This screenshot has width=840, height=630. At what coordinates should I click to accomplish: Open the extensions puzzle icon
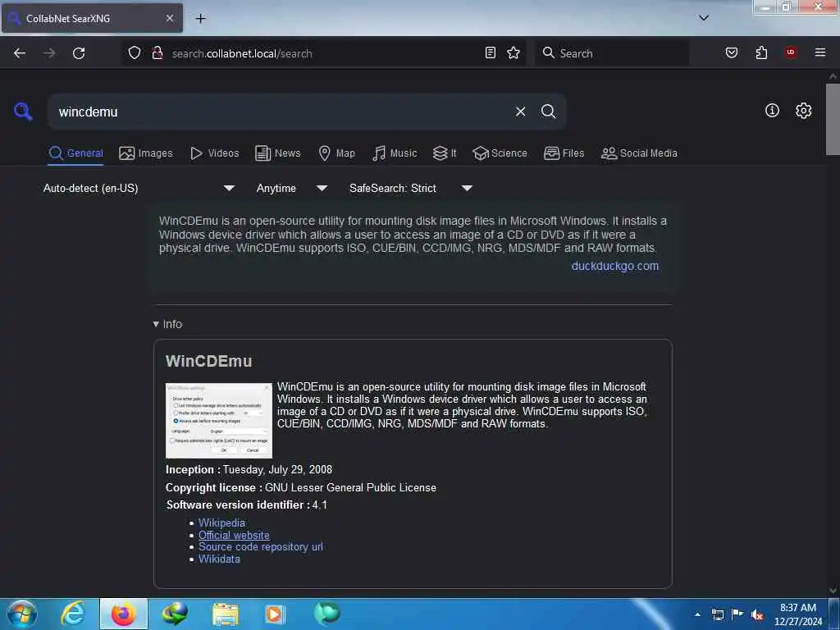[761, 52]
